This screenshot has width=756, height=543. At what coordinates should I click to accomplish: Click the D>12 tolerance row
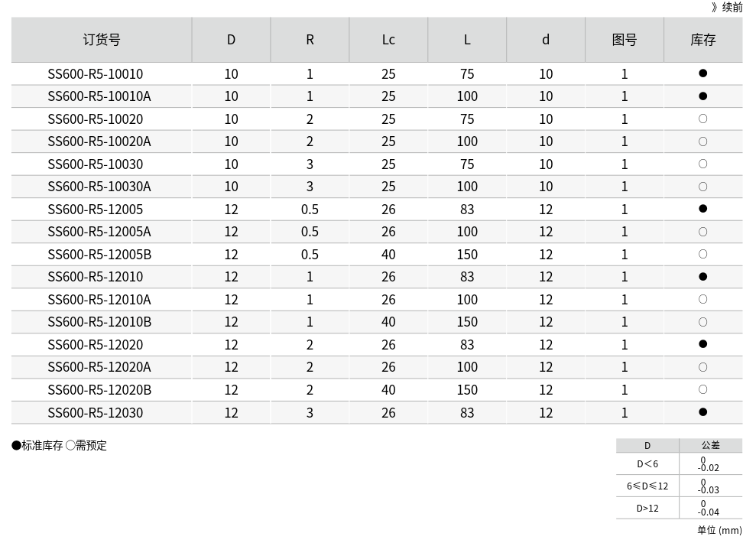tap(647, 508)
